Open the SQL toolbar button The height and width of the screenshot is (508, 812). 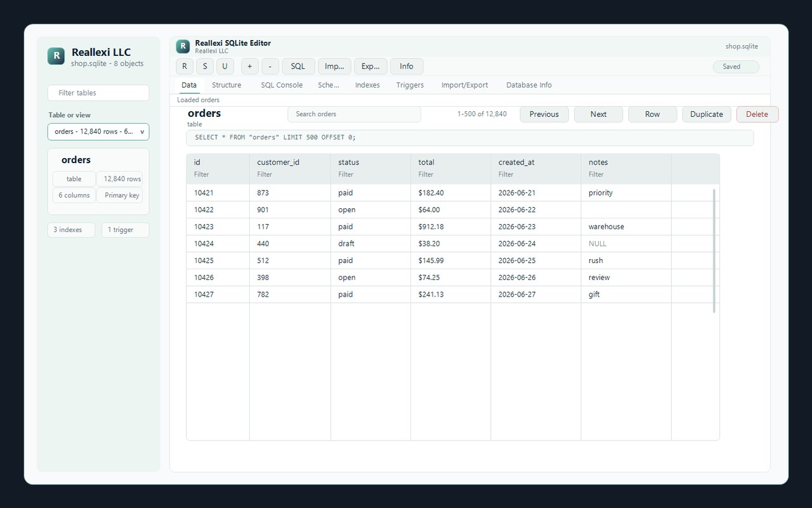[x=298, y=66]
